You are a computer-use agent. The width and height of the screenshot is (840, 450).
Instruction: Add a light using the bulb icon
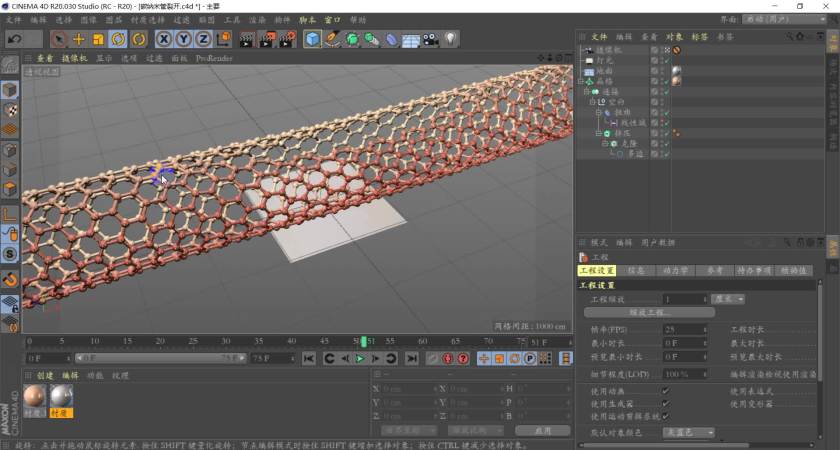[451, 39]
